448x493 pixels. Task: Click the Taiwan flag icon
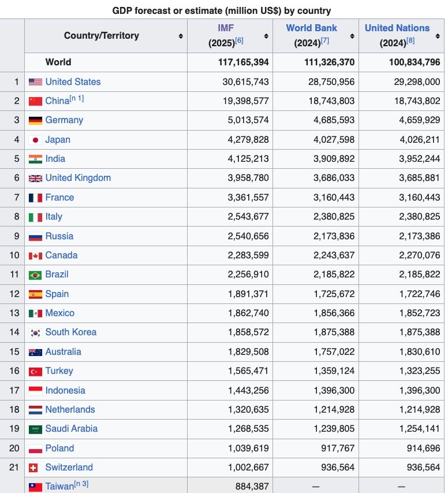pyautogui.click(x=35, y=487)
